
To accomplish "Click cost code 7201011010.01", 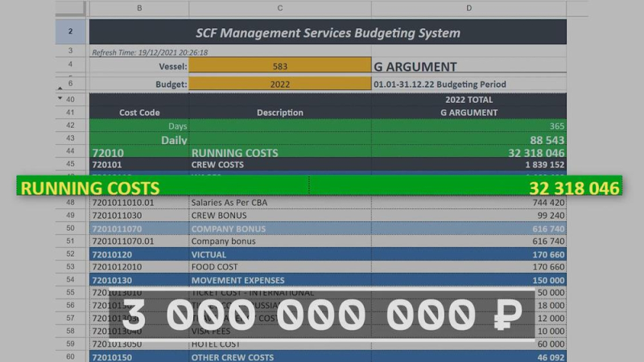I will pos(123,203).
